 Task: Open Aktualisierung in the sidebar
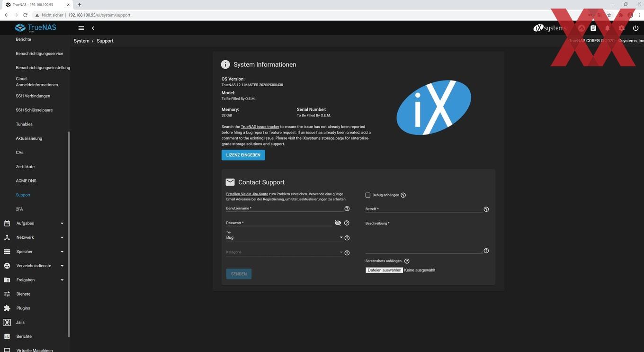click(29, 138)
